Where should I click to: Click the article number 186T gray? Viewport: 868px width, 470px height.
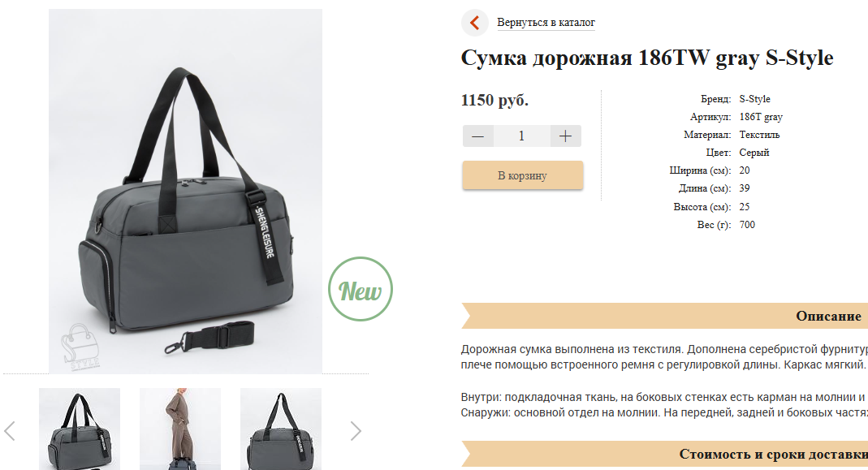761,117
